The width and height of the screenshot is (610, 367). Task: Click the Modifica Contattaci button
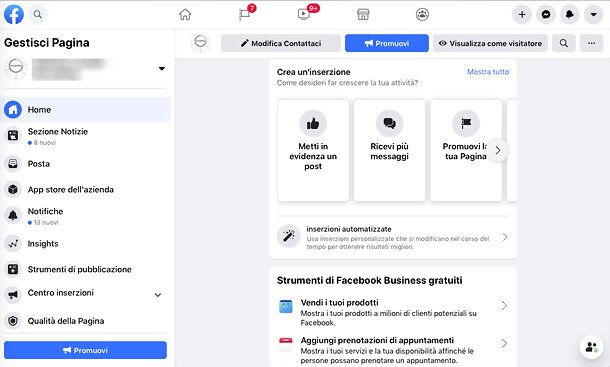[281, 43]
